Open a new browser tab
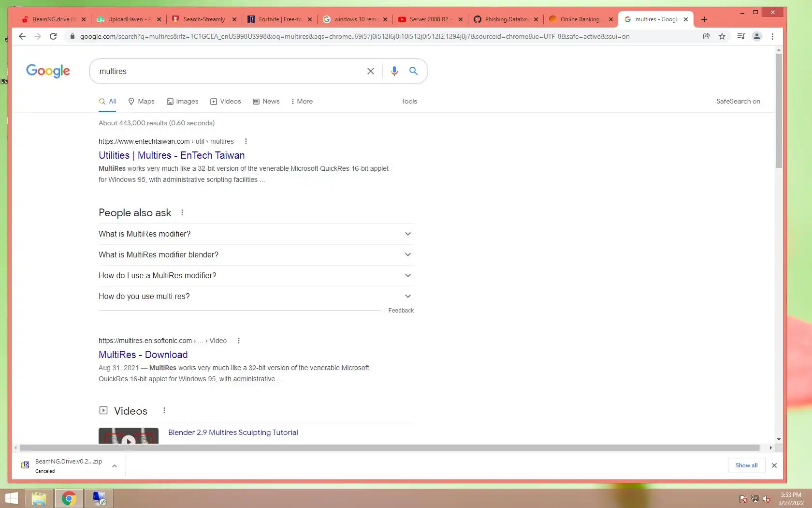Screen dimensions: 812x508 pyautogui.click(x=704, y=19)
